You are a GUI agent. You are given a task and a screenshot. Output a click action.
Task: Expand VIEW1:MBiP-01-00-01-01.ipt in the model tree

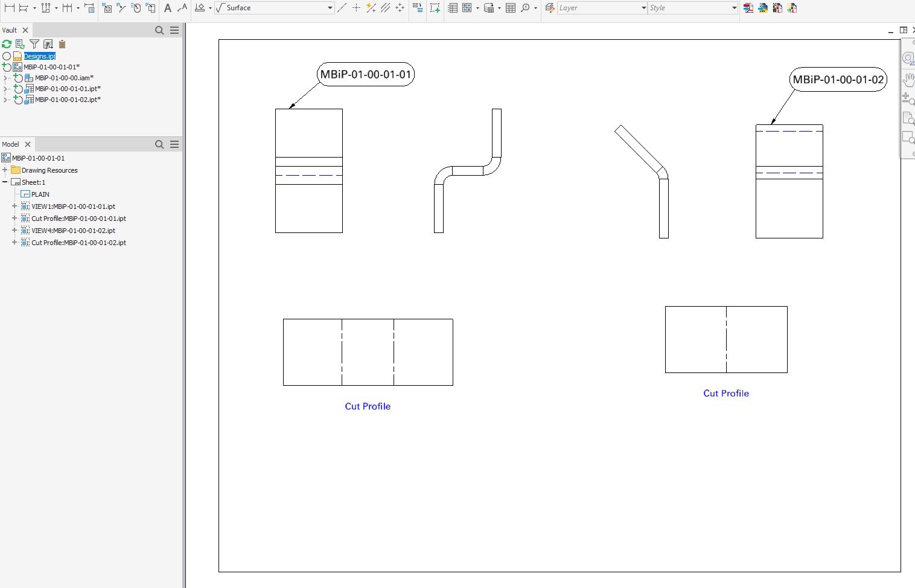coord(13,206)
